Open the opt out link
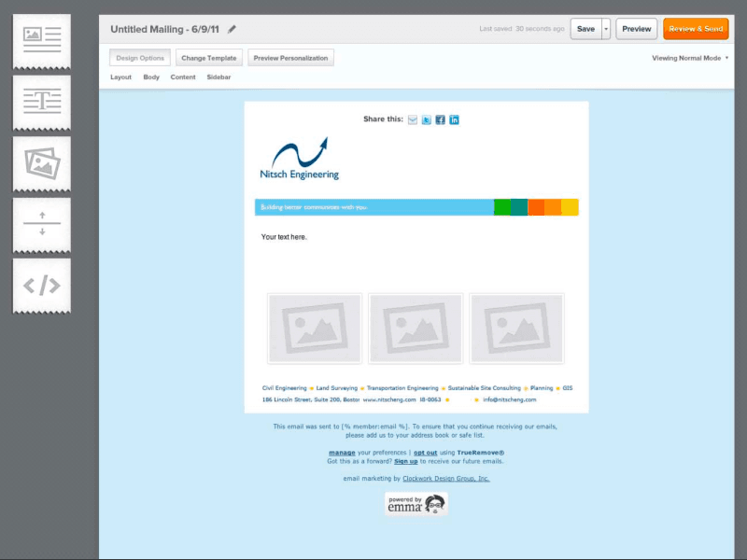The height and width of the screenshot is (560, 747). click(425, 452)
